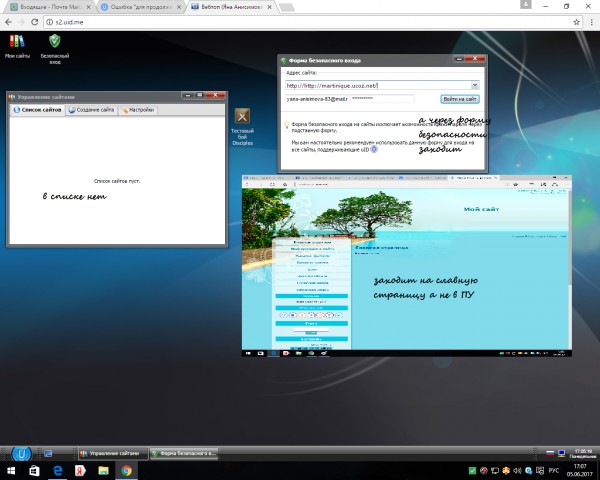Open Chrome's three-dot menu
This screenshot has height=480, width=600.
592,22
